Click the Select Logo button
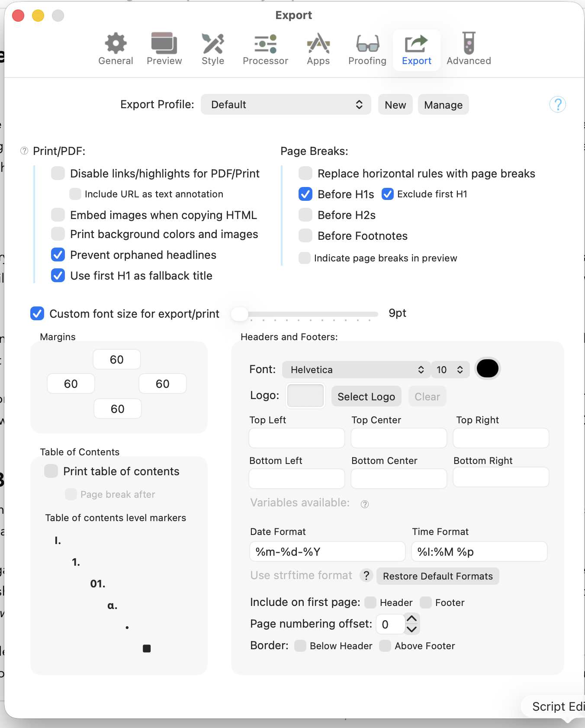This screenshot has height=728, width=585. [366, 396]
